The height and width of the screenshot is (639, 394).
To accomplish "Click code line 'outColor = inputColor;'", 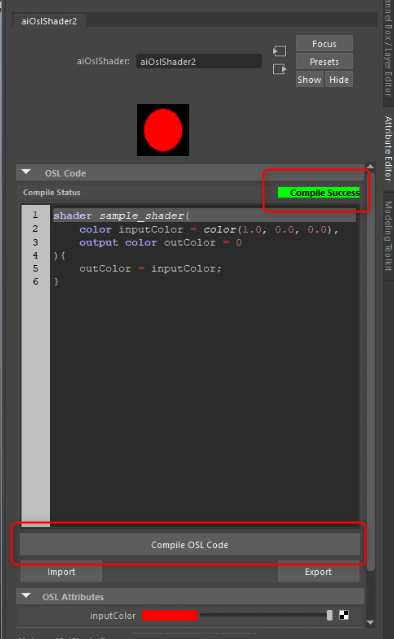I will (x=150, y=269).
